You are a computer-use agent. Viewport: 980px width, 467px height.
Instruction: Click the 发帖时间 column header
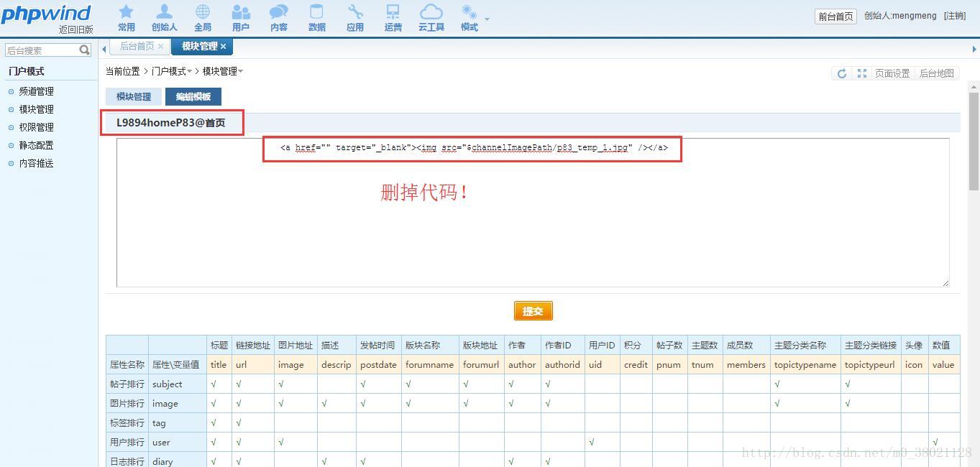pos(377,346)
